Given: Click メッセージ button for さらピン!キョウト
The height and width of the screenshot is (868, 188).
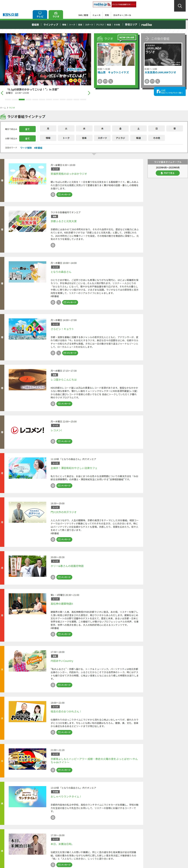Looking at the screenshot, I should tap(70, 353).
